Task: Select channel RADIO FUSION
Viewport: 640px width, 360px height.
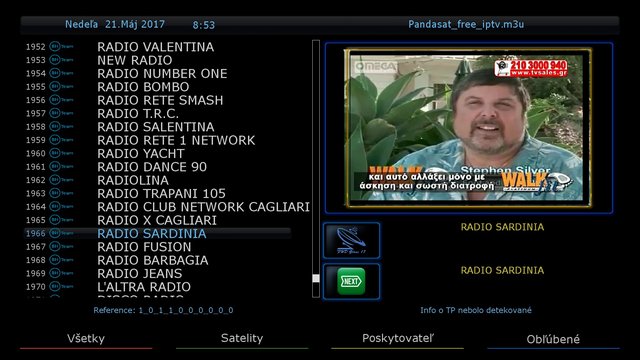Action: pos(144,247)
